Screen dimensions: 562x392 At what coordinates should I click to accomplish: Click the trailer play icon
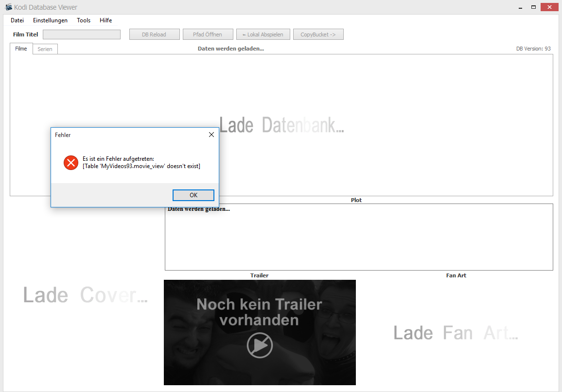[x=260, y=345]
